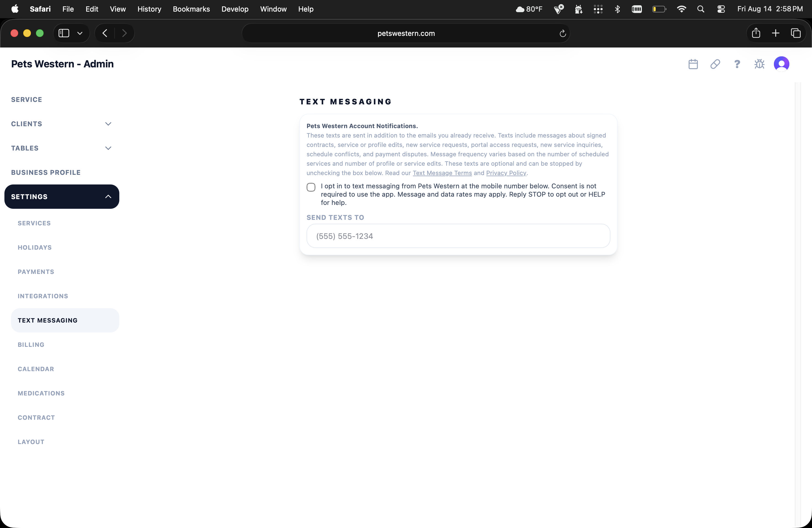
Task: Collapse the Settings section chevron
Action: (x=108, y=196)
